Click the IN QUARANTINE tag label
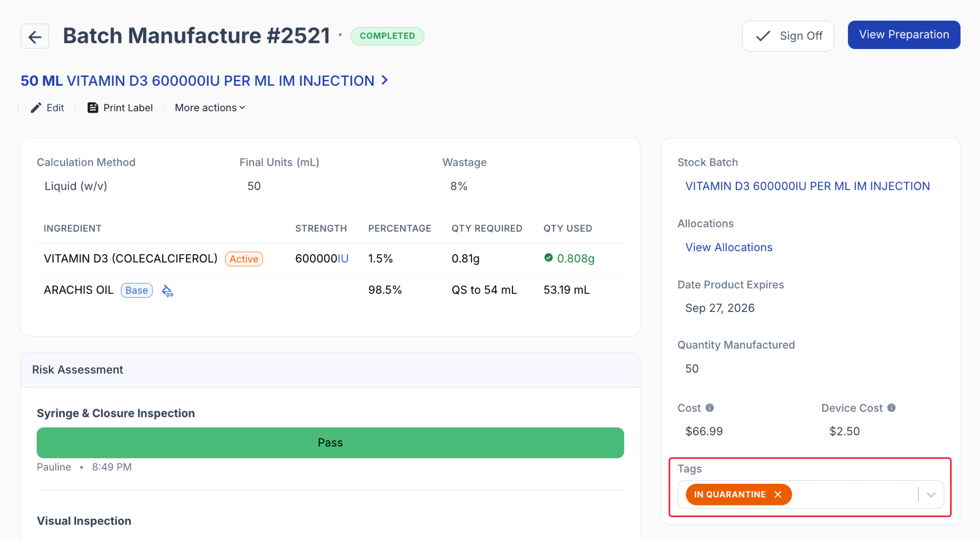The width and height of the screenshot is (980, 540). coord(729,494)
